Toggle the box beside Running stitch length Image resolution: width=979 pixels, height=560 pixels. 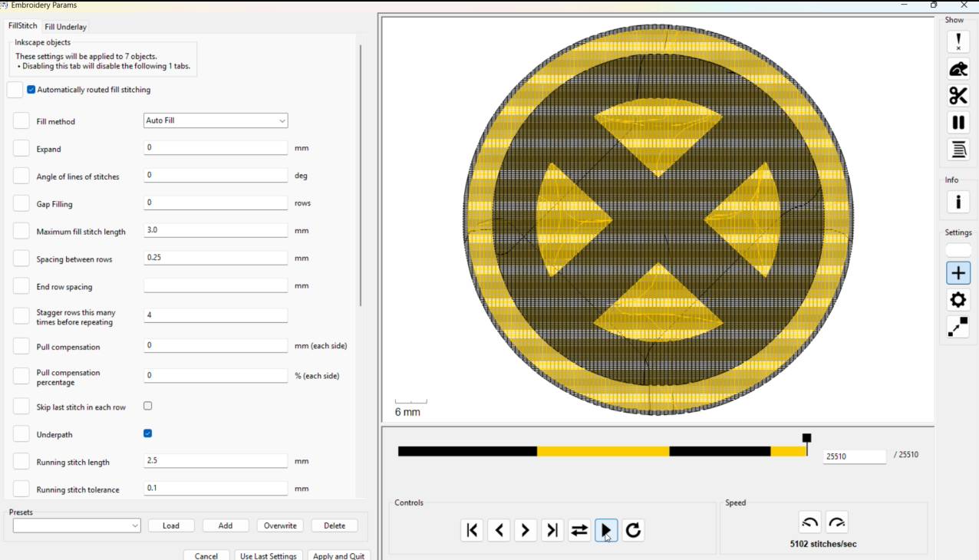point(21,462)
